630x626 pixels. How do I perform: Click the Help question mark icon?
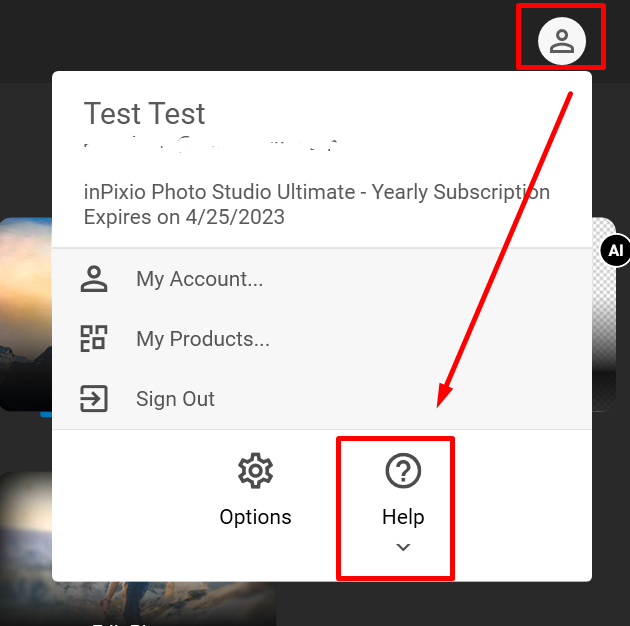tap(403, 471)
